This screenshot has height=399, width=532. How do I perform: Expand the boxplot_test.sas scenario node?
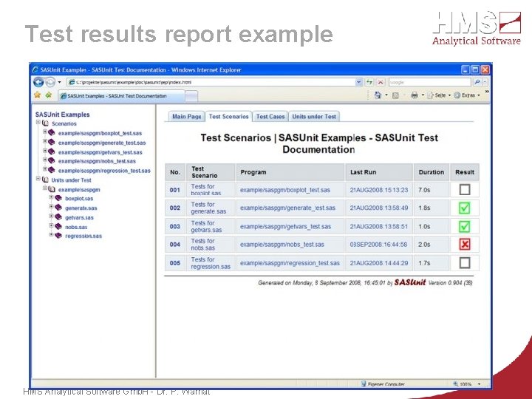click(45, 132)
